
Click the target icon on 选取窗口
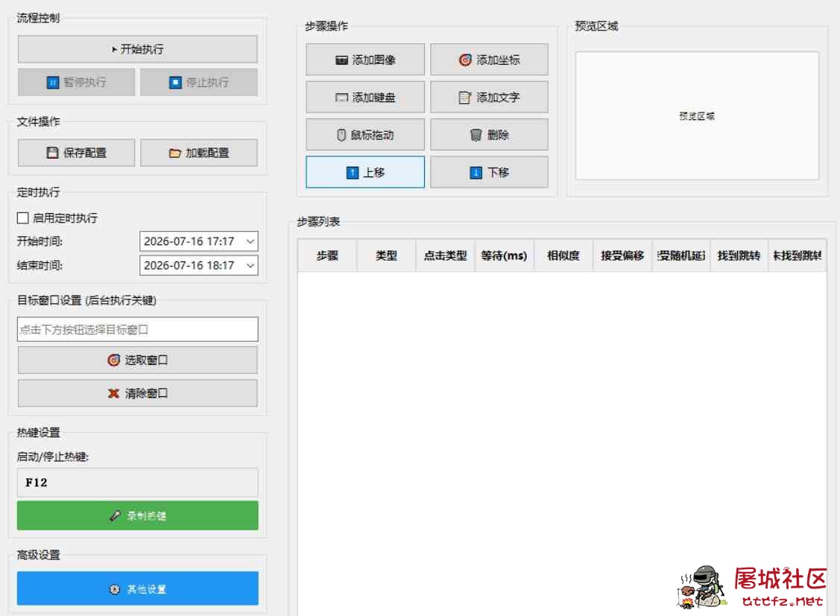point(113,361)
